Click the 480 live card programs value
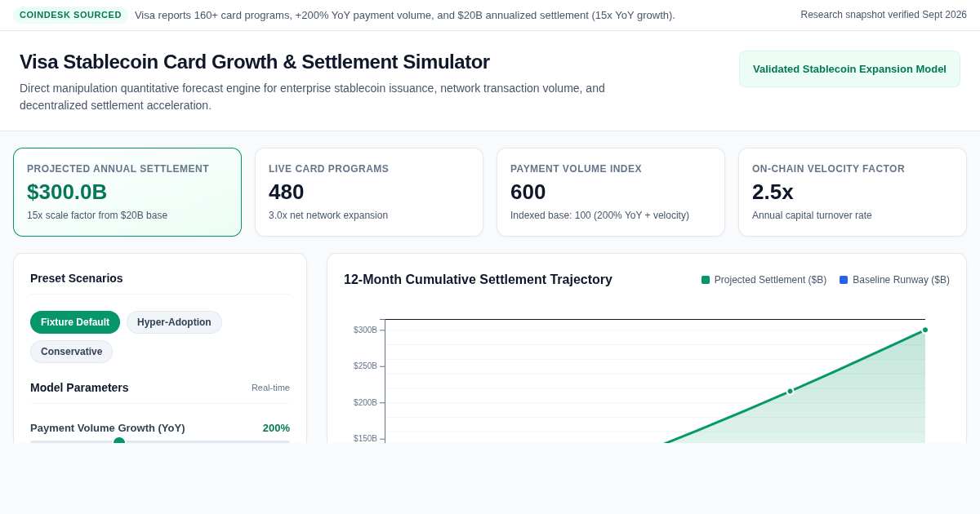The width and height of the screenshot is (980, 514). click(x=287, y=192)
